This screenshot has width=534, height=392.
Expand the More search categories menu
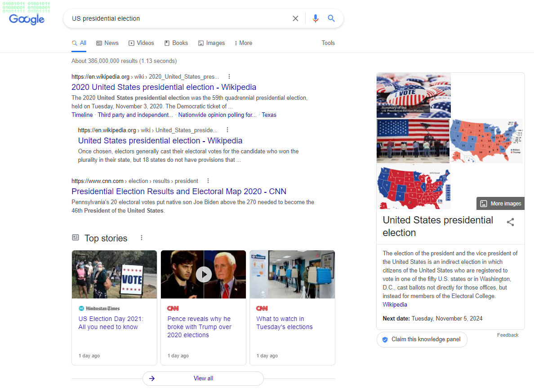point(243,43)
